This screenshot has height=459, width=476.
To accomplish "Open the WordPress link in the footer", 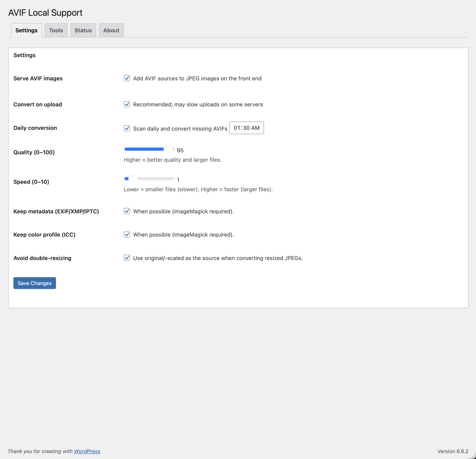I will pyautogui.click(x=87, y=451).
